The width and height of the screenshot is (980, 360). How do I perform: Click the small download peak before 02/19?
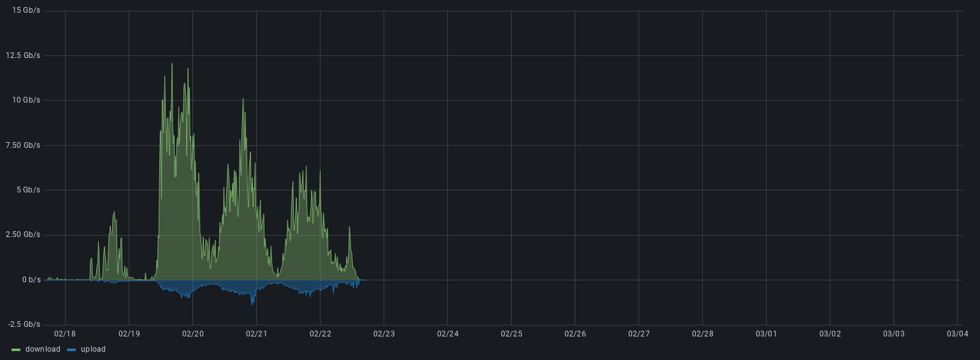pos(114,213)
